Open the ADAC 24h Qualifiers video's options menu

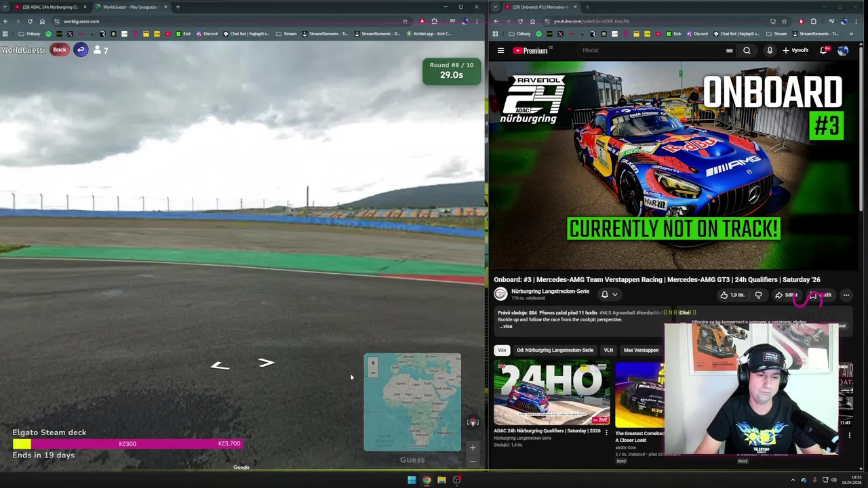pos(606,432)
